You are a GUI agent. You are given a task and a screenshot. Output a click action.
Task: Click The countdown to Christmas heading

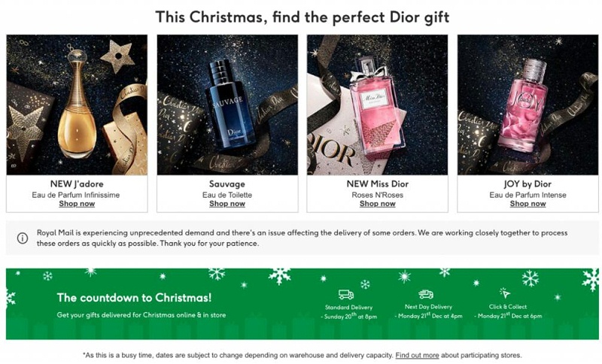(134, 298)
